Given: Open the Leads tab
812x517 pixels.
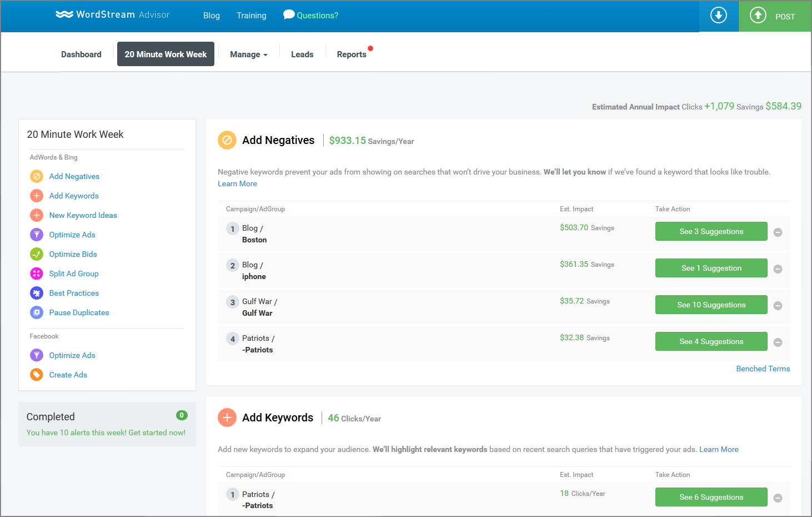Looking at the screenshot, I should coord(302,54).
